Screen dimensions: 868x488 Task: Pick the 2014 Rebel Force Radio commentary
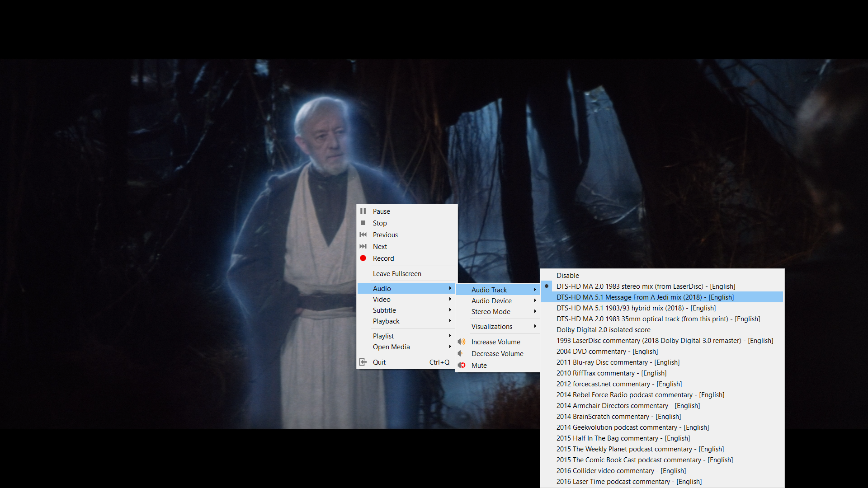coord(662,394)
